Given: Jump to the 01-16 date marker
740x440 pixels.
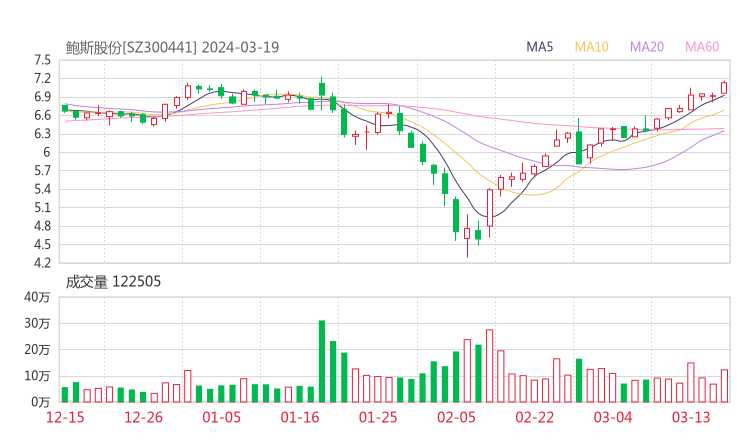Looking at the screenshot, I should click(300, 417).
